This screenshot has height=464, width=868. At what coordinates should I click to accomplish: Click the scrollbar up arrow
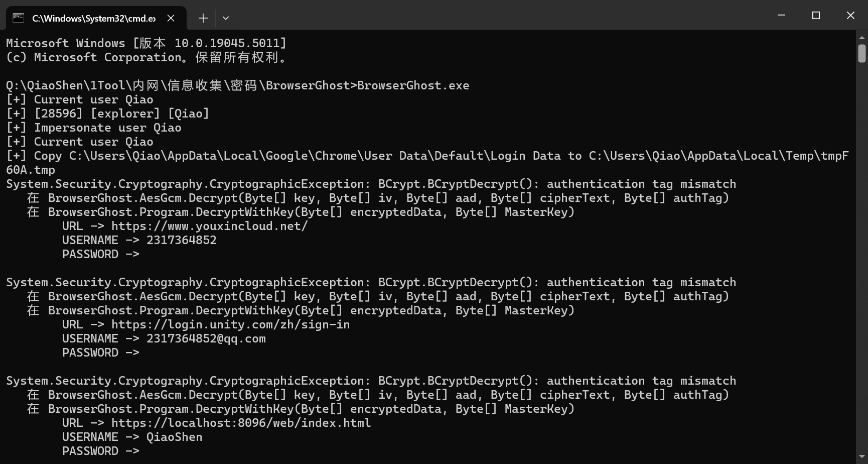pos(862,38)
